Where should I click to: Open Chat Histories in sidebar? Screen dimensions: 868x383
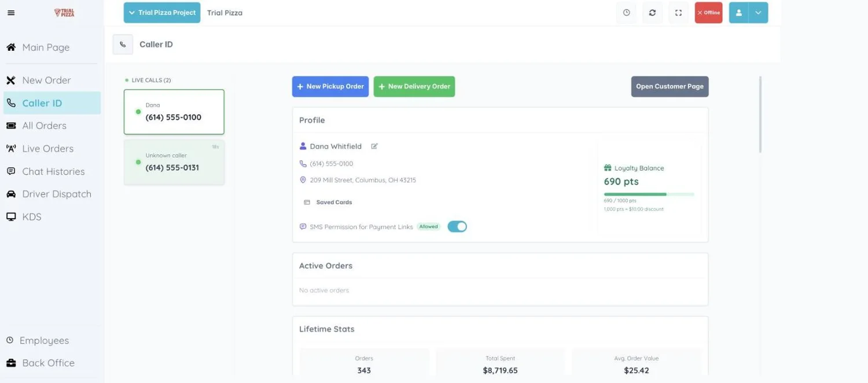tap(52, 171)
